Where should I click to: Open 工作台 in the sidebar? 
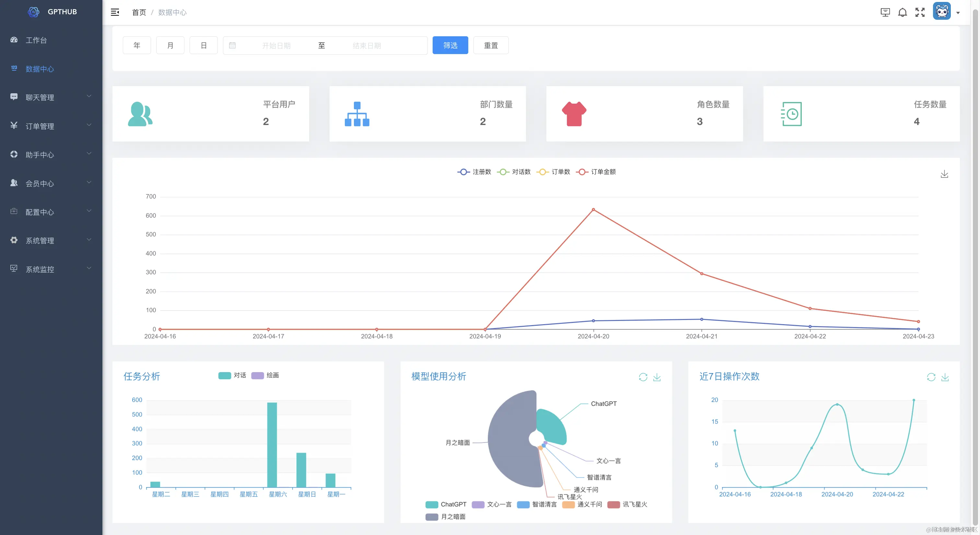tap(36, 40)
